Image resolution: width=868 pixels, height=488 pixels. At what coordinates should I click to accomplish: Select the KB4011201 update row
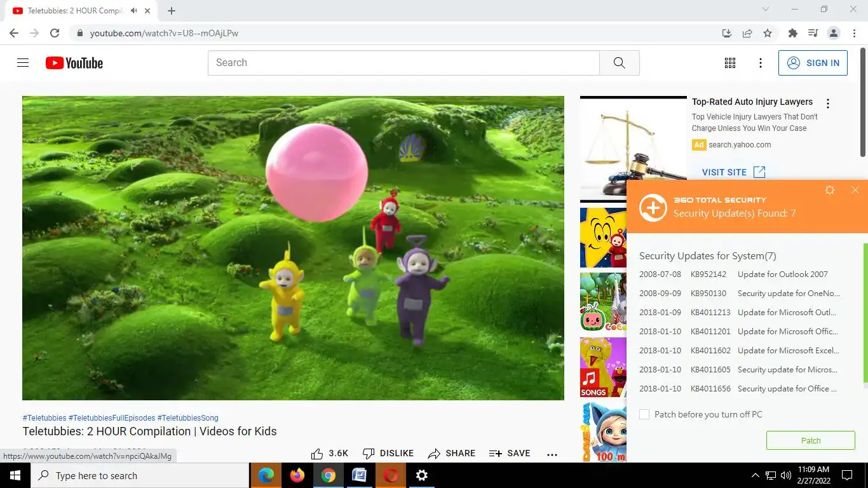740,332
